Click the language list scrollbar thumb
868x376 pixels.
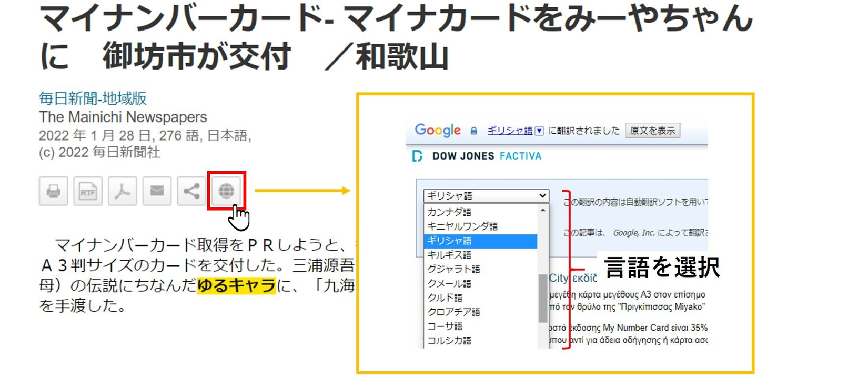pos(543,298)
